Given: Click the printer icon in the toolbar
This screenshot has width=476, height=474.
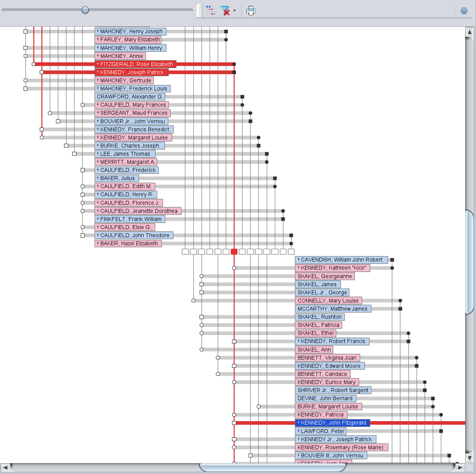Looking at the screenshot, I should [x=251, y=10].
